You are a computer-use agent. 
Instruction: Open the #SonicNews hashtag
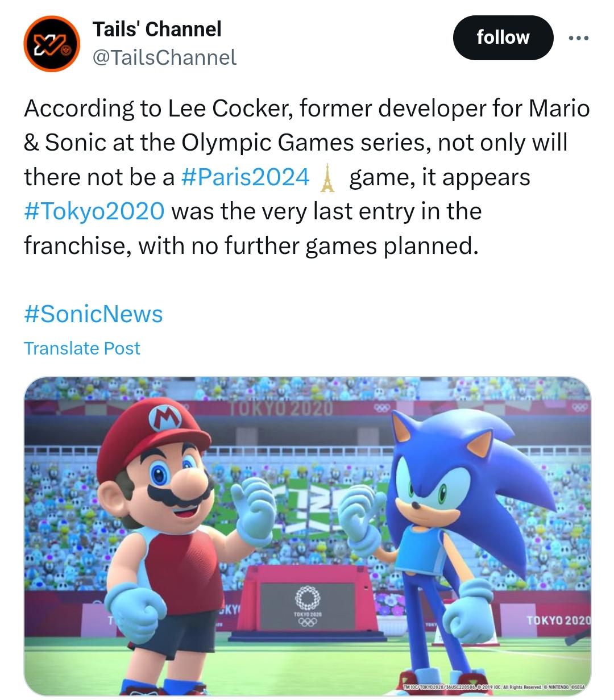pyautogui.click(x=93, y=314)
